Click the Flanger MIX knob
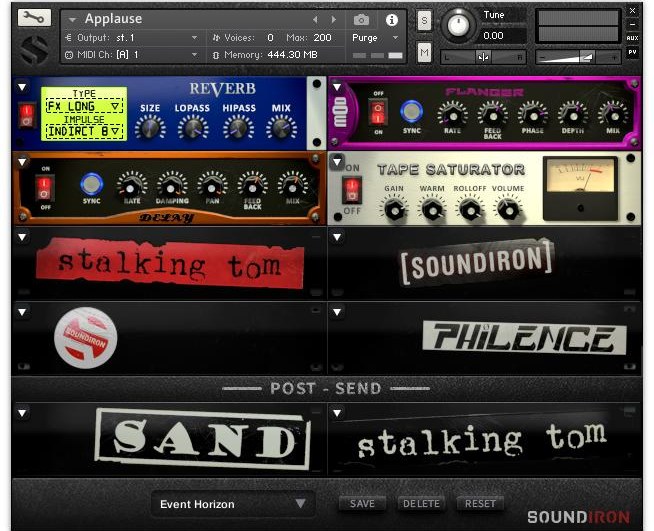Image resolution: width=654 pixels, height=531 pixels. tap(613, 114)
